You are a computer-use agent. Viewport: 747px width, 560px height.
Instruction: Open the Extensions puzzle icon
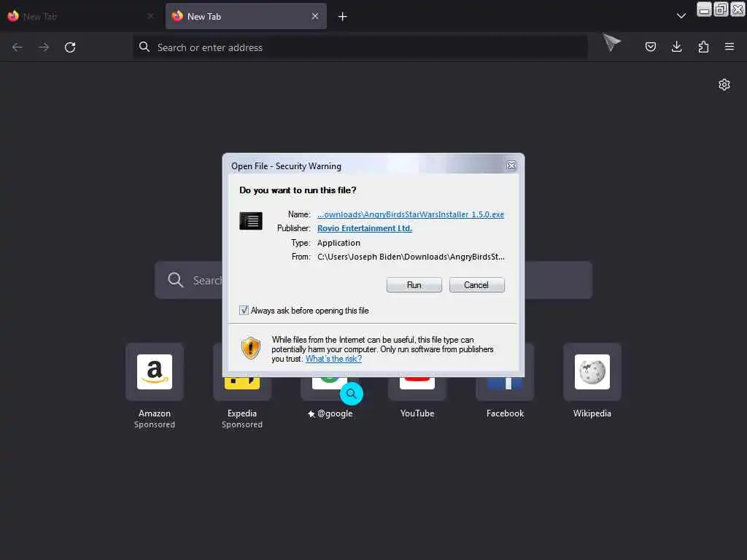(x=703, y=47)
